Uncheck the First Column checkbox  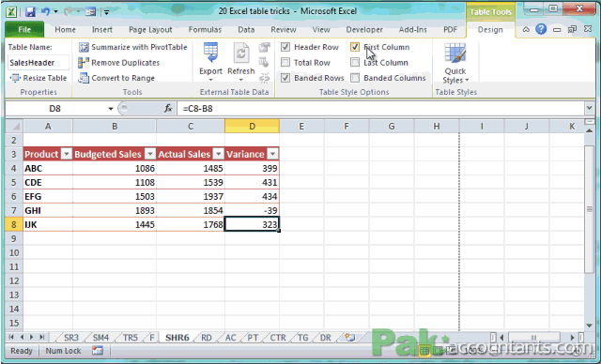(355, 47)
